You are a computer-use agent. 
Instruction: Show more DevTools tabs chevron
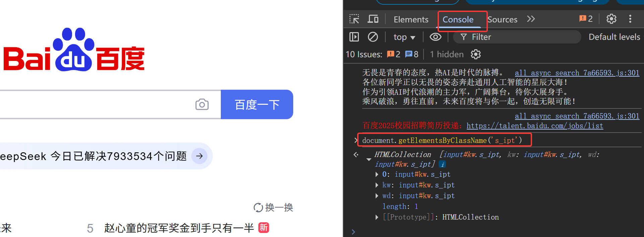point(531,19)
